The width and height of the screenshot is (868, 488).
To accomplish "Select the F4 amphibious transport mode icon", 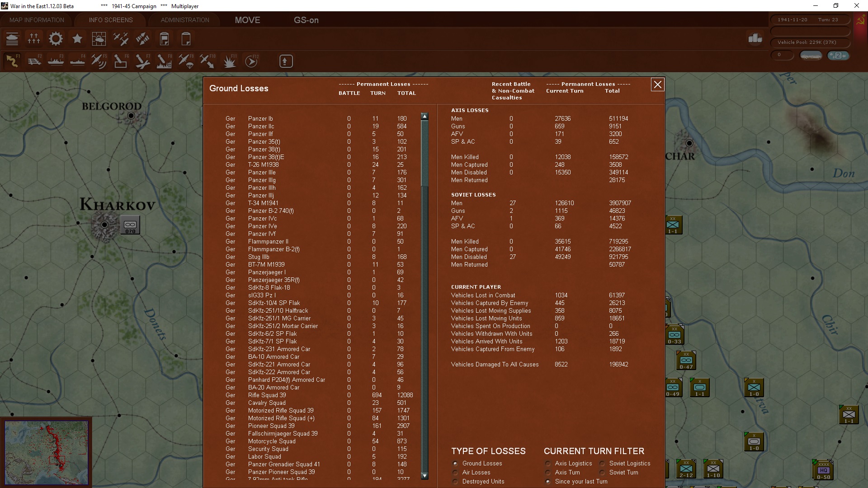I will [x=77, y=61].
